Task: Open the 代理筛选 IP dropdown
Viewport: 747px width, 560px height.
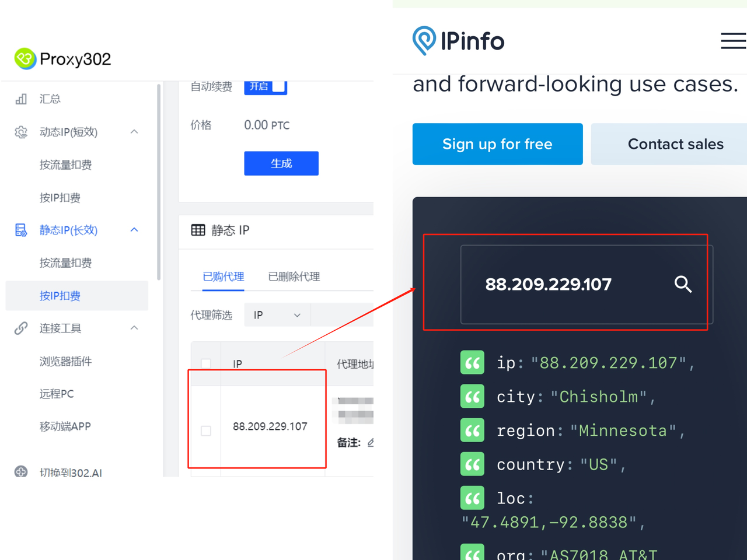Action: click(277, 315)
